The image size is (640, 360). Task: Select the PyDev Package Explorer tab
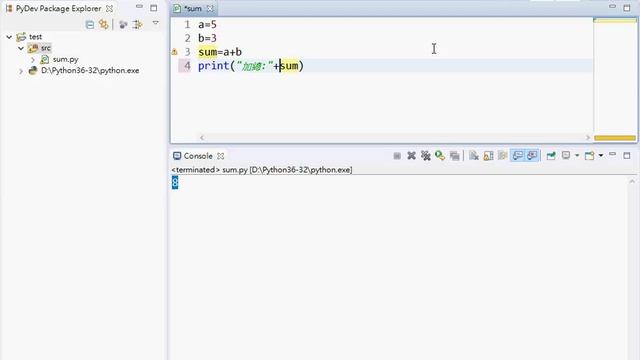58,9
